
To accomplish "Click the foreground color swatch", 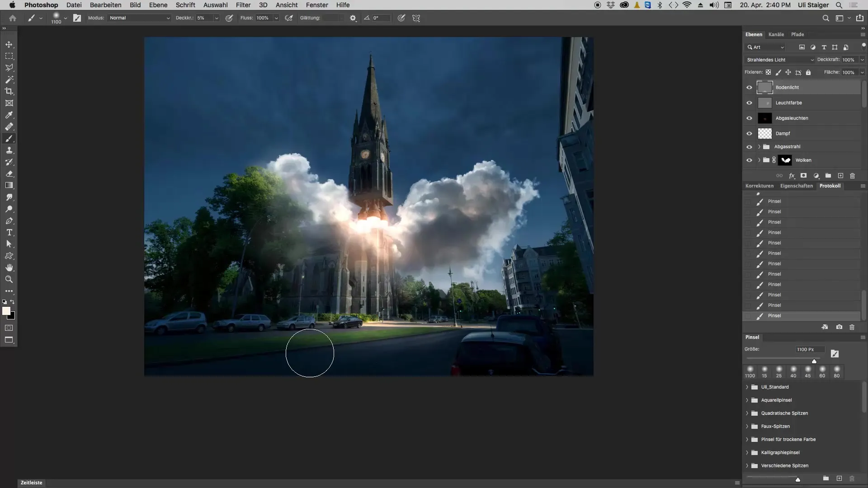I will coord(6,311).
